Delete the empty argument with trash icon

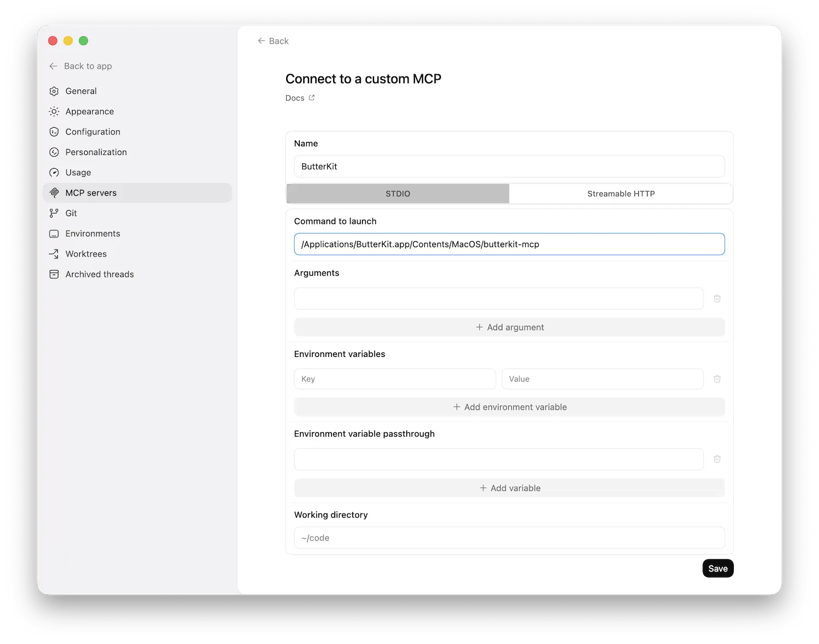click(x=717, y=299)
